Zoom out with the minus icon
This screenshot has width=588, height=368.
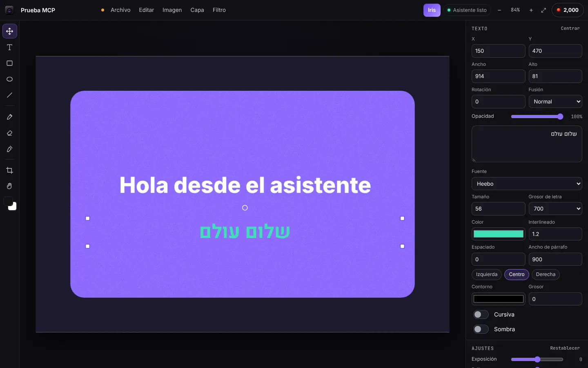[499, 10]
